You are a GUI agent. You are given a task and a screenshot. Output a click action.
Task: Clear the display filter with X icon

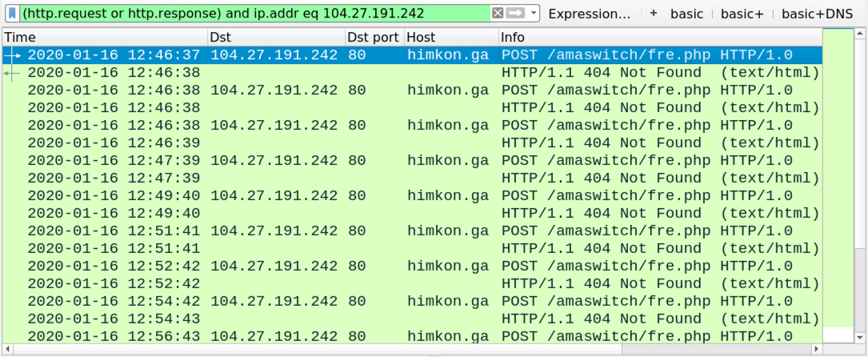[498, 14]
